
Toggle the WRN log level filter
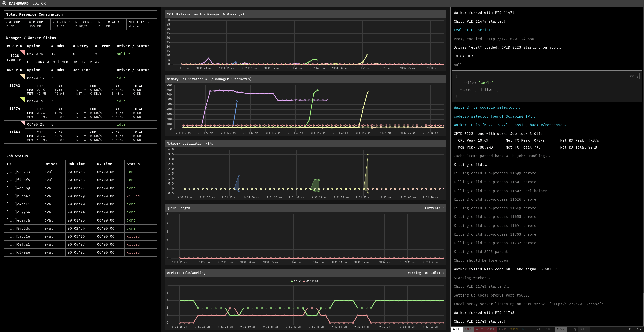[514, 329]
